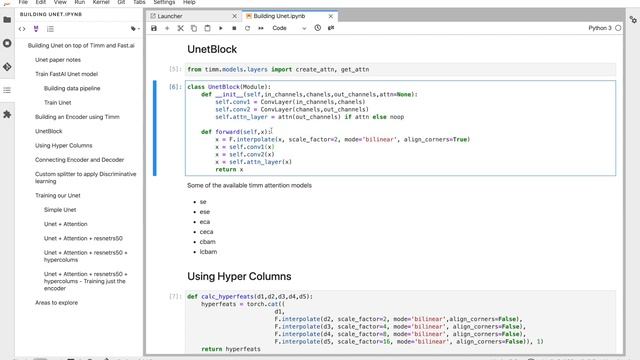
Task: Click the 'cbam' list item
Action: click(207, 242)
